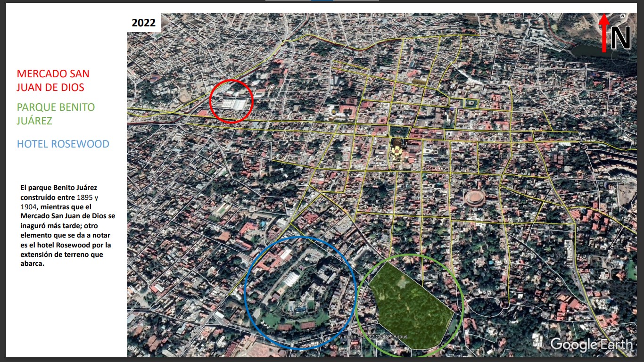This screenshot has width=644, height=362.
Task: Click the small blue dome marker
Action: tap(452, 109)
